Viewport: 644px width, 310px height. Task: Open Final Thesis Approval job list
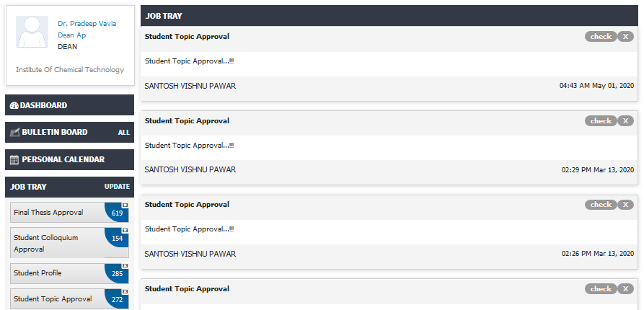(x=69, y=212)
